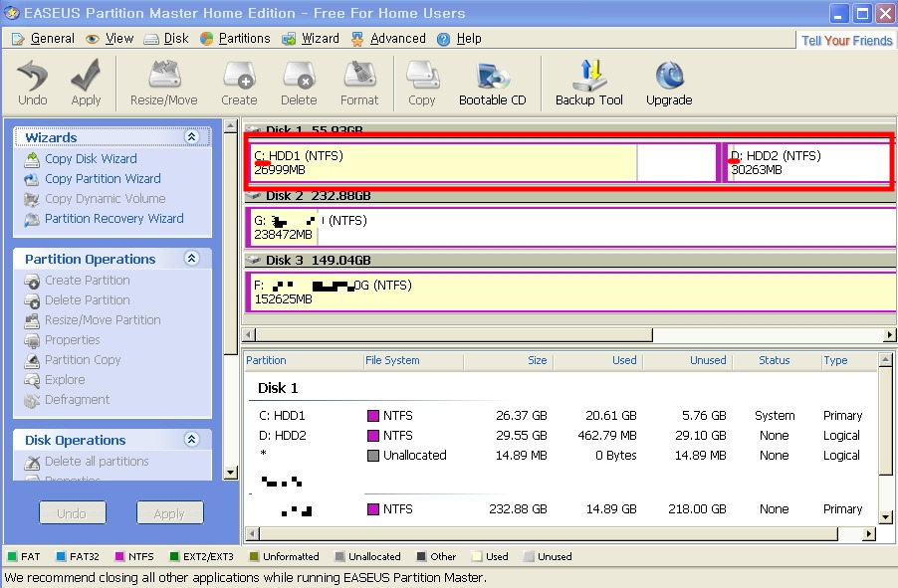Collapse the Disk Operations panel

(192, 440)
